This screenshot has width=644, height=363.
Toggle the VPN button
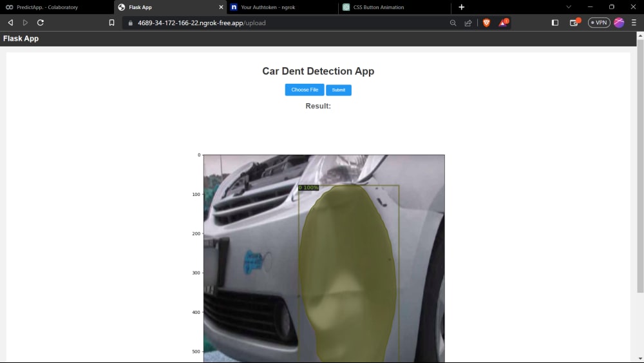599,23
